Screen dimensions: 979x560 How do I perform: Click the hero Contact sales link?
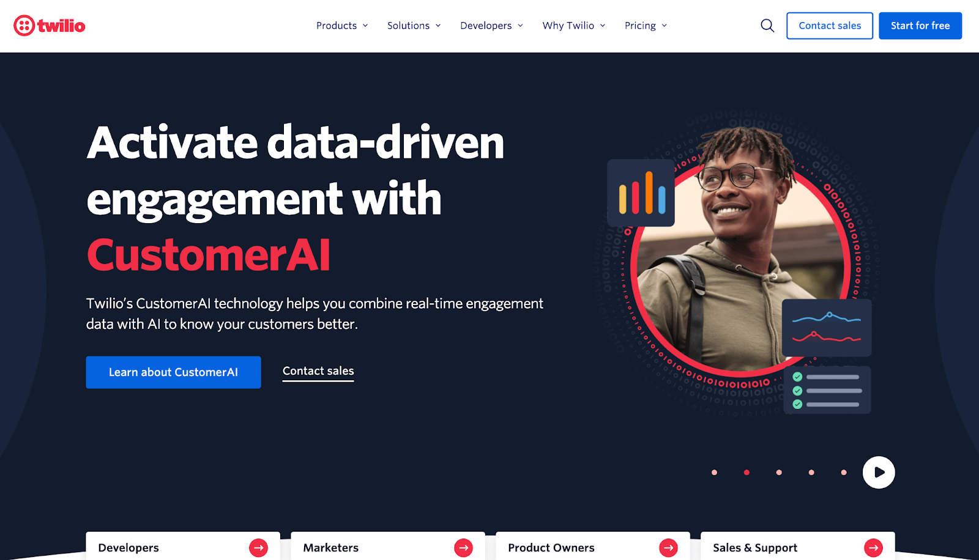318,371
